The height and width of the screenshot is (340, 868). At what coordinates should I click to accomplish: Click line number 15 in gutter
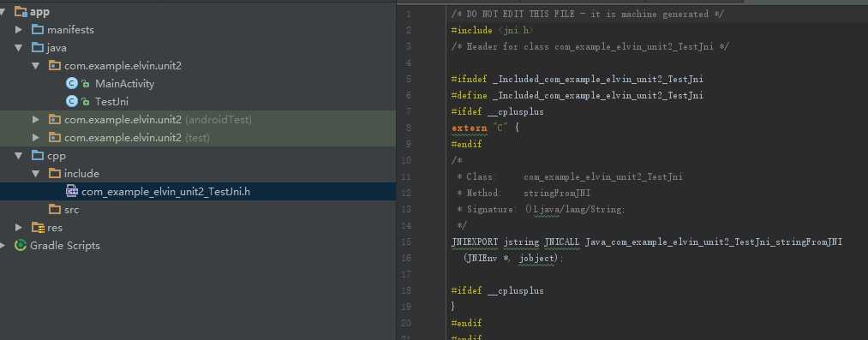pos(406,242)
